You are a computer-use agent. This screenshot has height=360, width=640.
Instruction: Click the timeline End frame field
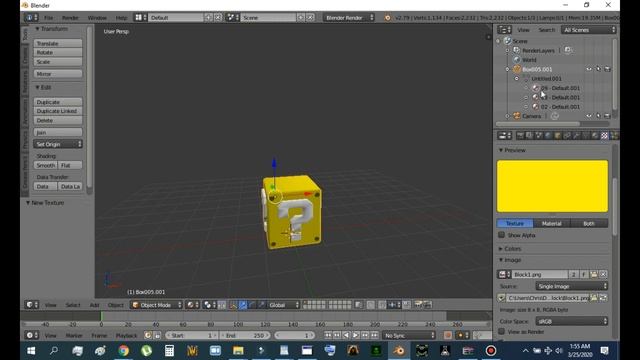click(x=245, y=336)
